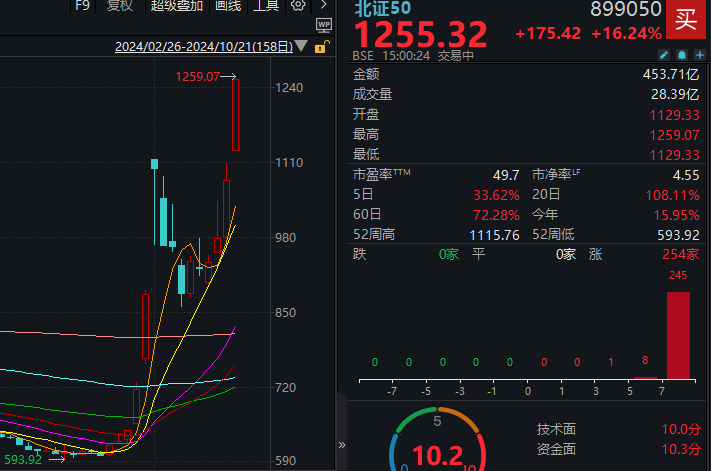Set a price alert with bell icon
The width and height of the screenshot is (711, 471).
pos(682,55)
